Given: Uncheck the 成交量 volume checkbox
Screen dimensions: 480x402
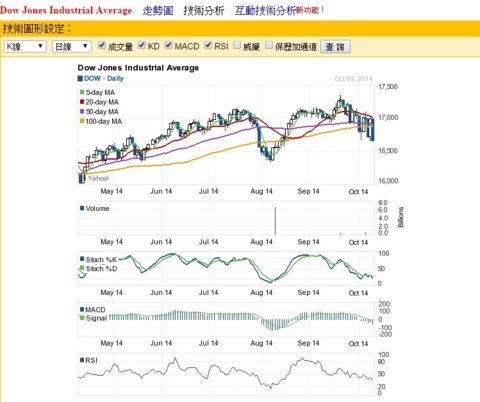Looking at the screenshot, I should click(102, 45).
